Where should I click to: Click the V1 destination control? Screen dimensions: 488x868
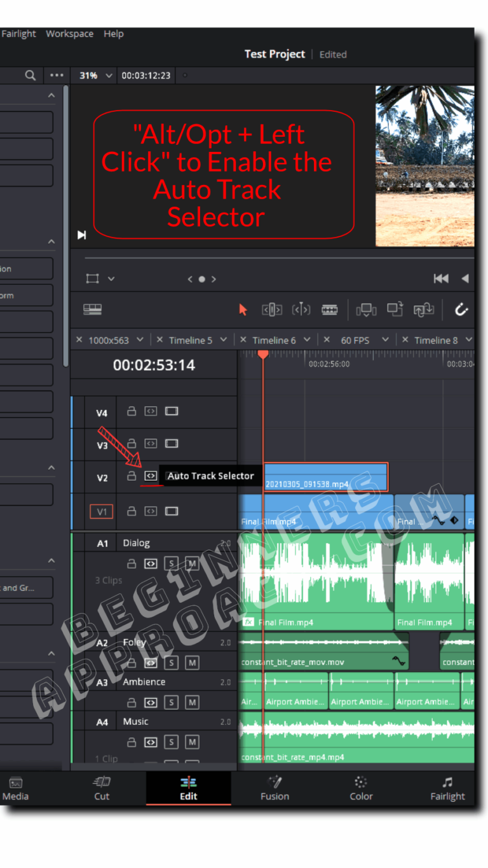click(101, 511)
